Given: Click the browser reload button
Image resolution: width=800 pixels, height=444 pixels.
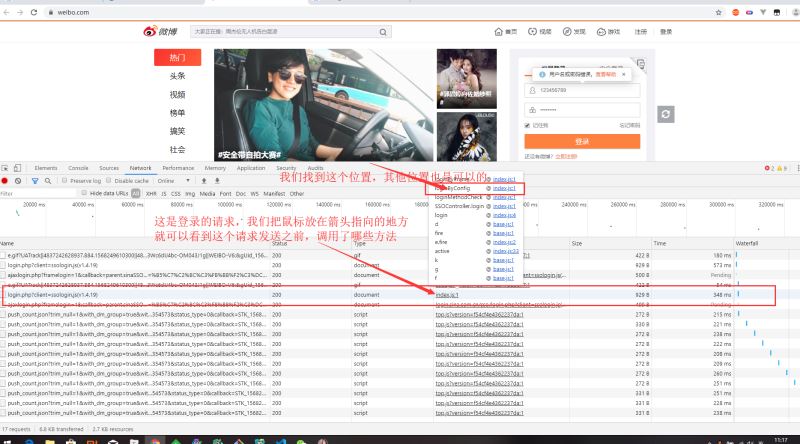Looking at the screenshot, I should 34,12.
